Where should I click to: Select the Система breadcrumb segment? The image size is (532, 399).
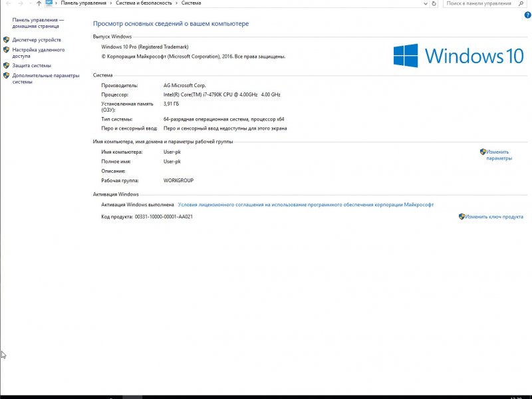pyautogui.click(x=191, y=3)
